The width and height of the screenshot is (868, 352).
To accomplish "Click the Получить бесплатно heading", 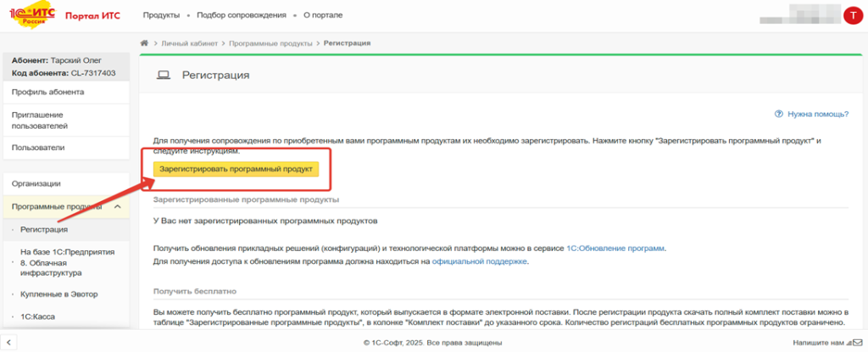I will click(195, 291).
